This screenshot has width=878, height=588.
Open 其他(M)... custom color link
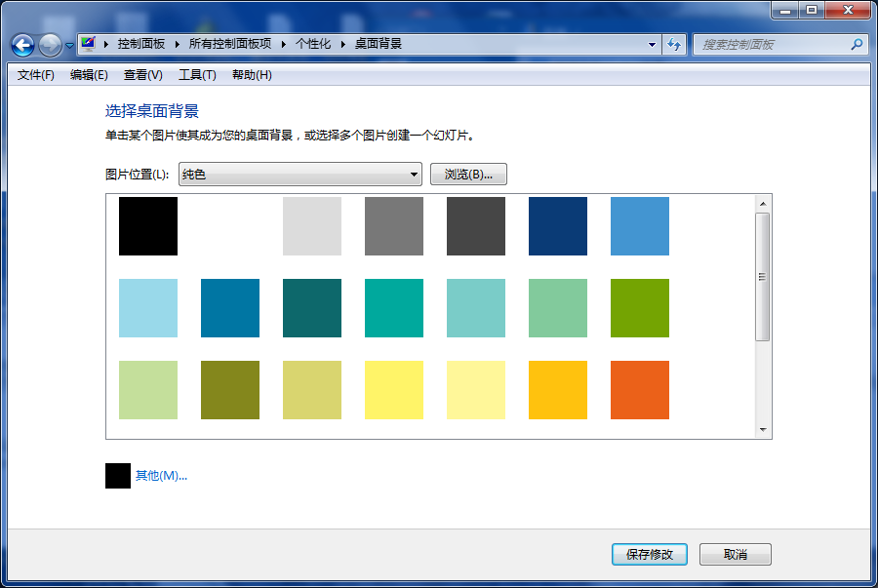coord(161,476)
